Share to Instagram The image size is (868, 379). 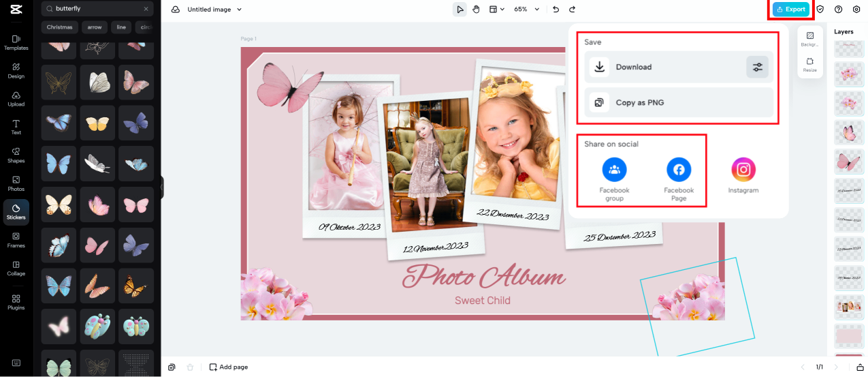tap(743, 176)
